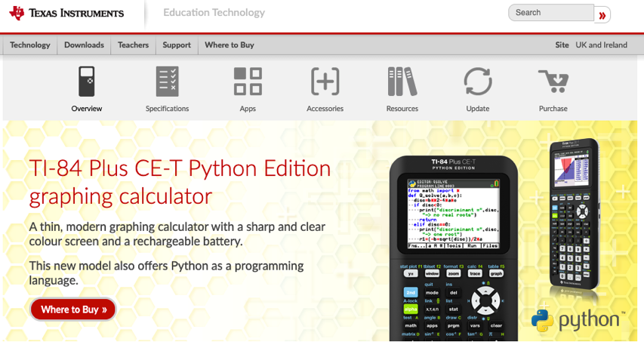644x348 pixels.
Task: Open the Specifications checklist icon
Action: coord(167,82)
